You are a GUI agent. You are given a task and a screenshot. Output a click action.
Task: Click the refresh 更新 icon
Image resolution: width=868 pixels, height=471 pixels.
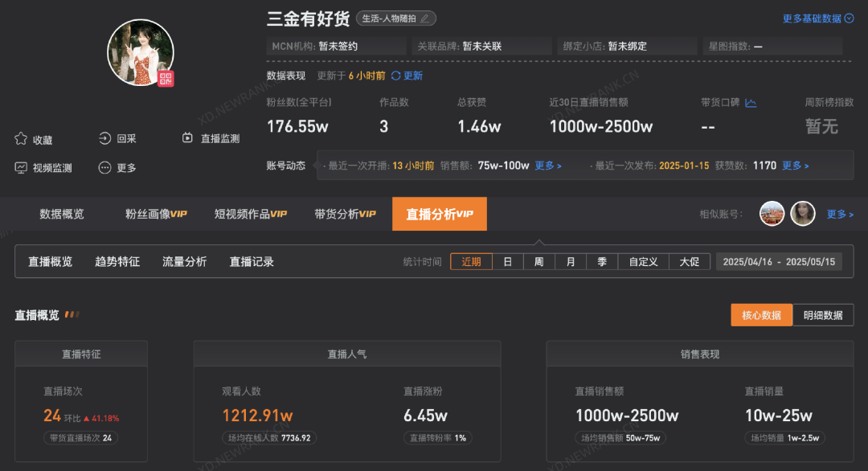point(395,76)
